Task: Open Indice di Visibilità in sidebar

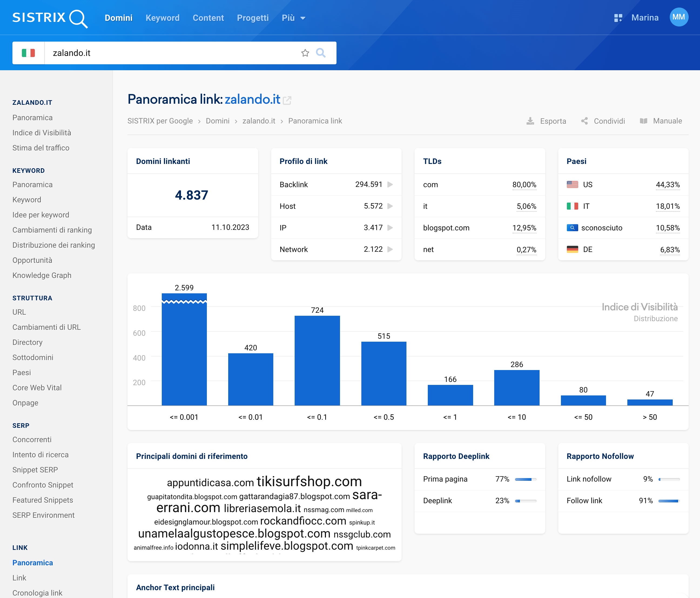Action: (42, 133)
